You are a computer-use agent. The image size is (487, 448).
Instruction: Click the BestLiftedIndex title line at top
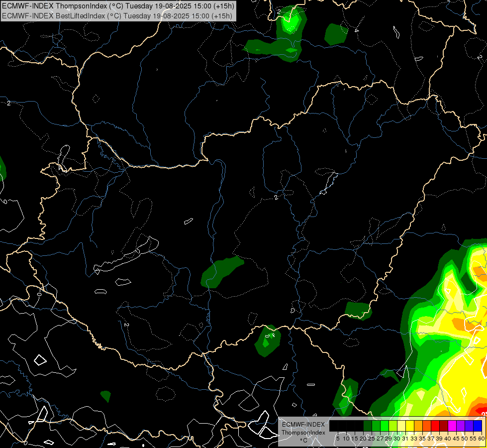coord(117,16)
